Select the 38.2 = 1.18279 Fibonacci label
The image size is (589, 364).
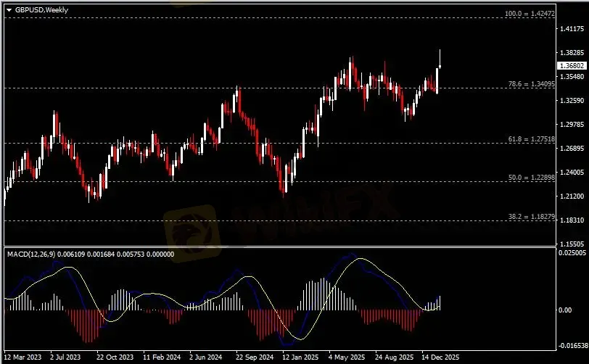[x=532, y=216]
